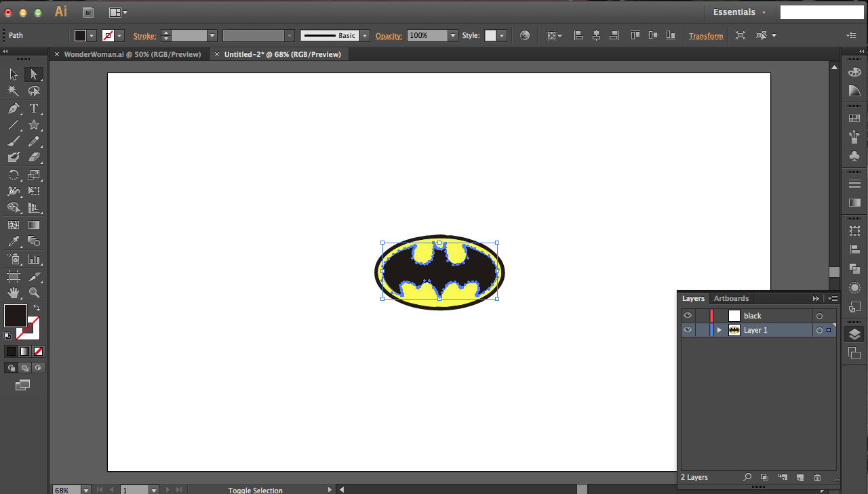Open the Layers panel icon in dock
This screenshot has width=868, height=494.
click(854, 334)
